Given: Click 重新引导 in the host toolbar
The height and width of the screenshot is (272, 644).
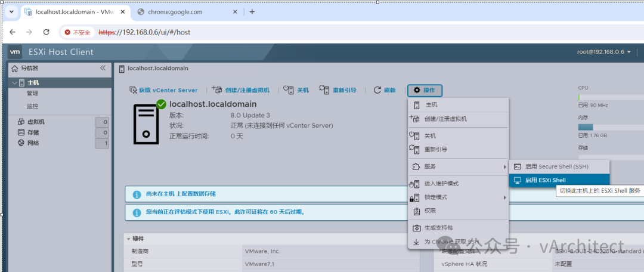Looking at the screenshot, I should pyautogui.click(x=337, y=90).
